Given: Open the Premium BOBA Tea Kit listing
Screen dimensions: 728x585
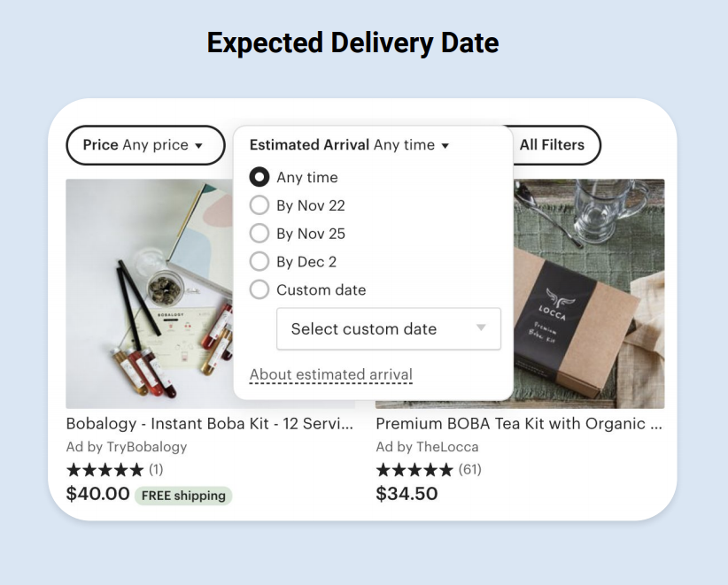Looking at the screenshot, I should point(518,423).
